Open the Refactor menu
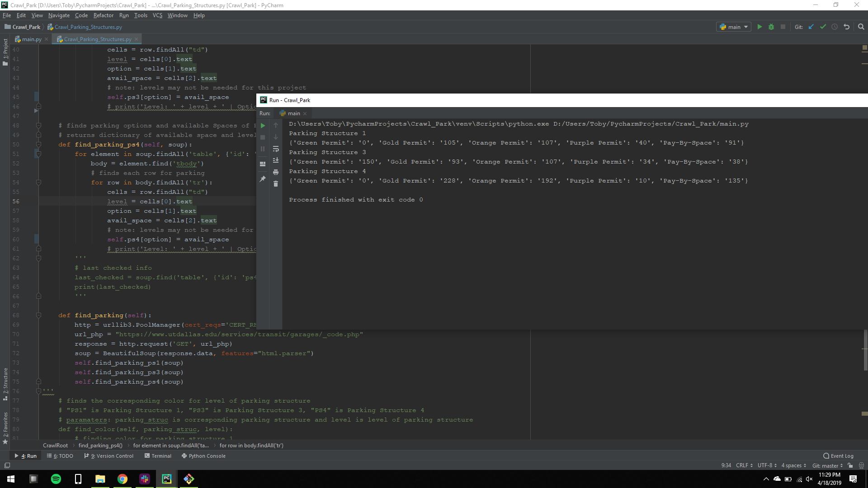 coord(103,15)
